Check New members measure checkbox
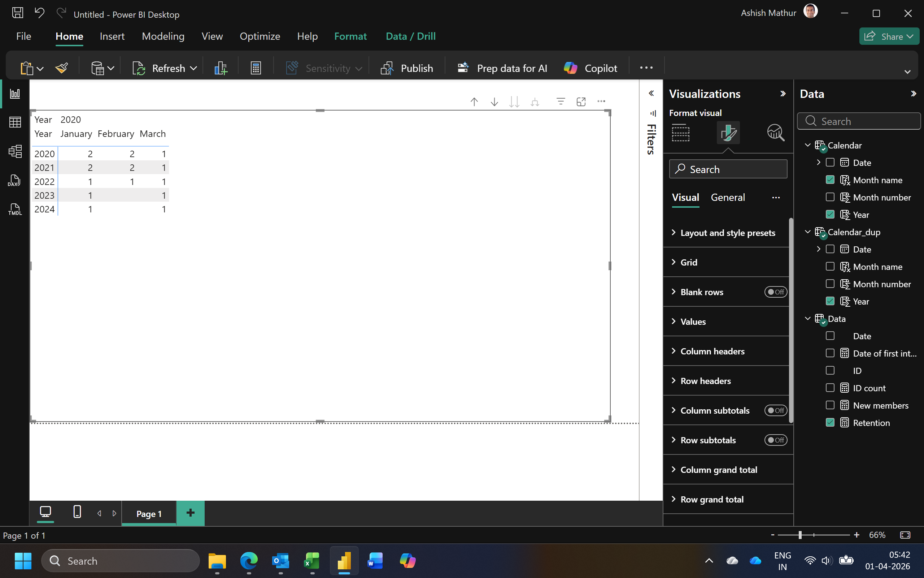Screen dimensions: 924x578 pos(830,405)
